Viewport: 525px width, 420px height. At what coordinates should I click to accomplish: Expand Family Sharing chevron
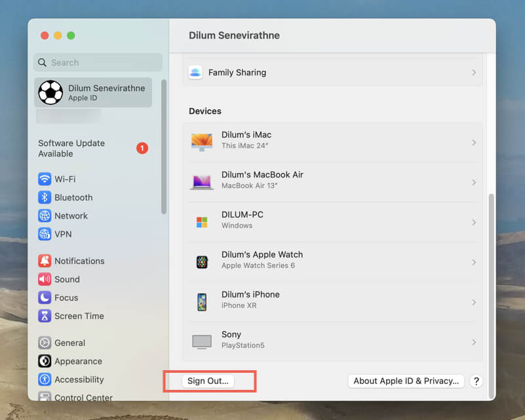pyautogui.click(x=474, y=73)
